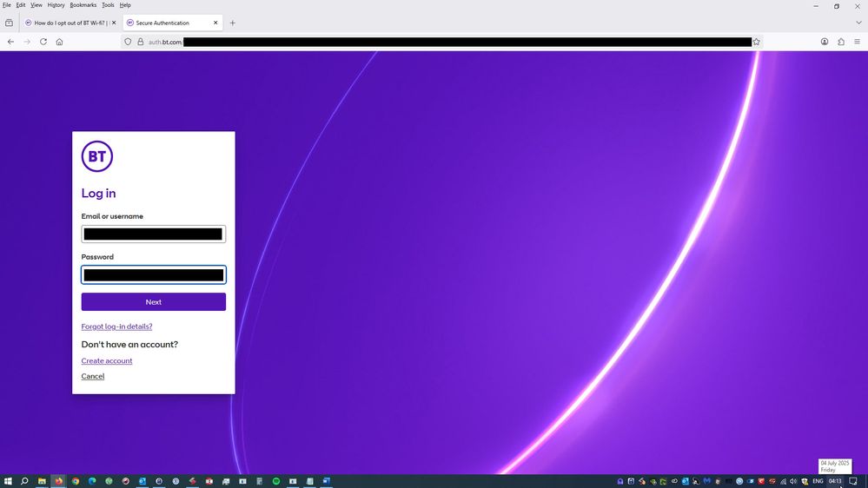Viewport: 868px width, 488px height.
Task: Open Spotify from the Windows taskbar
Action: [x=276, y=481]
